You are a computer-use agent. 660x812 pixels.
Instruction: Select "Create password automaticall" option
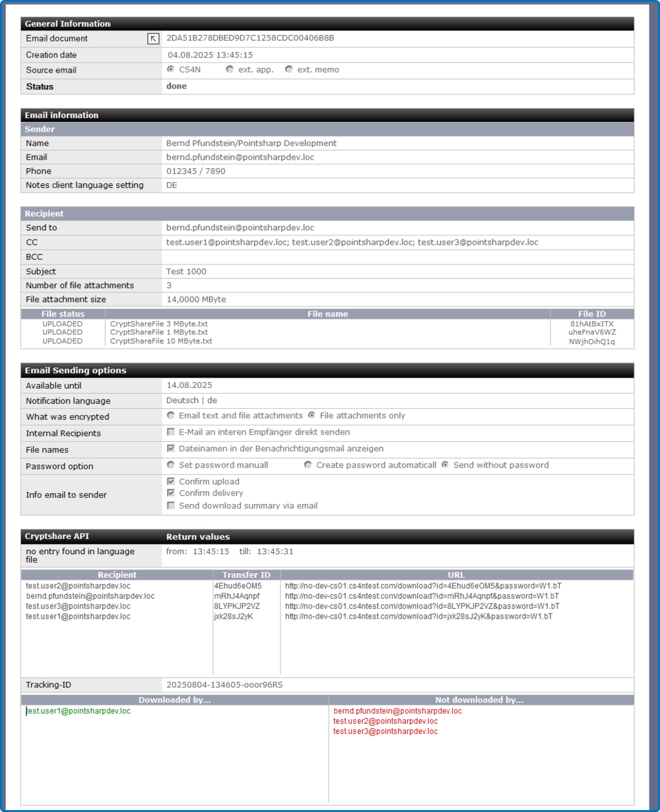pyautogui.click(x=308, y=464)
